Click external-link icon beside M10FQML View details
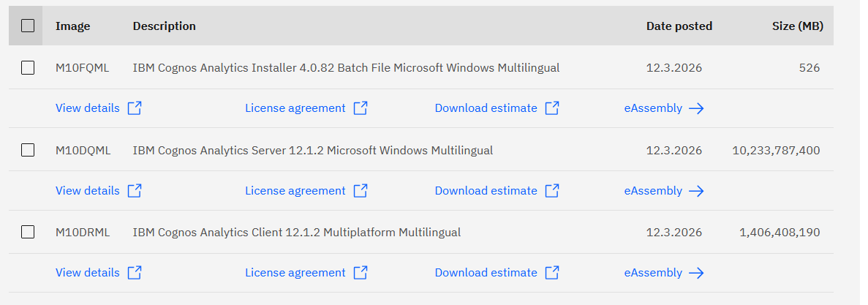The image size is (868, 305). tap(135, 108)
